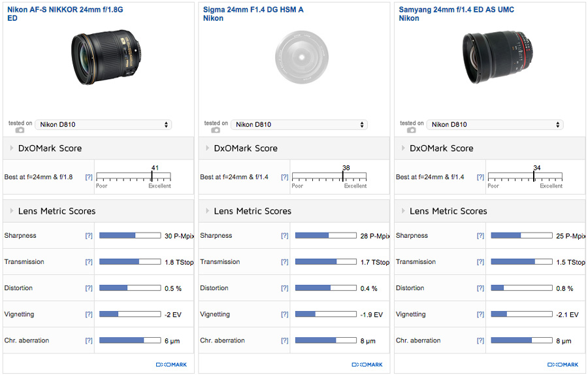Open the Nikon D810 camera dropdown for Nikkor lens
Screen dimensions: 588x375
tap(103, 125)
